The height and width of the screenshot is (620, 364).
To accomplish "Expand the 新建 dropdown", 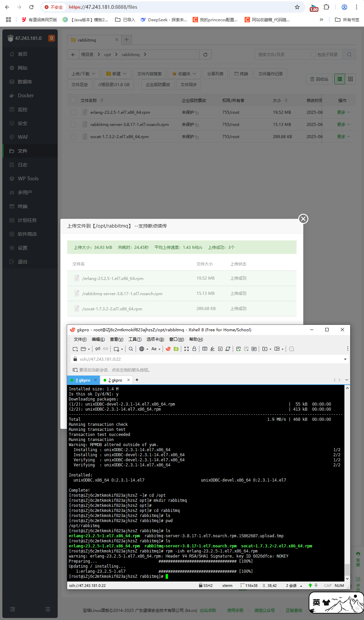I will click(x=116, y=74).
